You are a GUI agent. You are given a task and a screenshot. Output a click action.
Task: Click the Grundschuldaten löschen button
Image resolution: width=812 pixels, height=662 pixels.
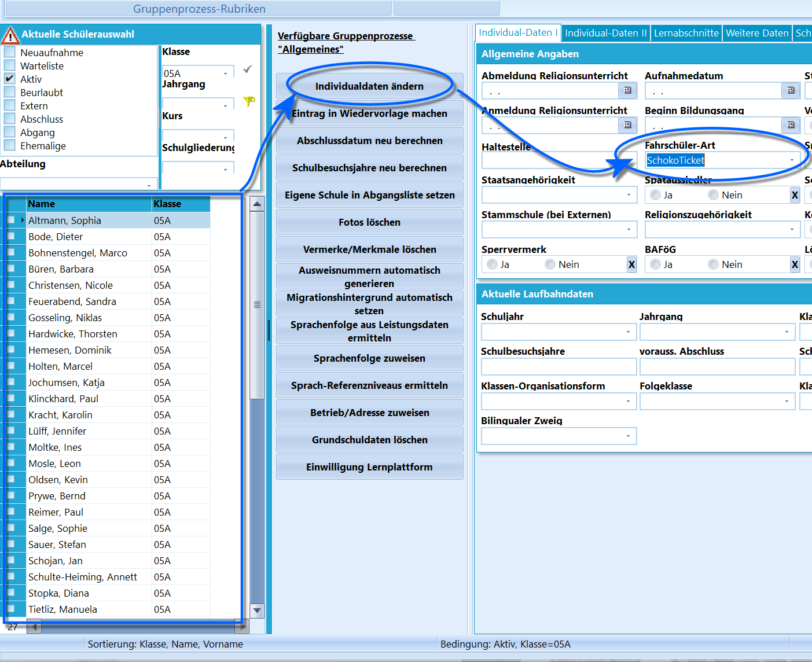[x=369, y=440]
